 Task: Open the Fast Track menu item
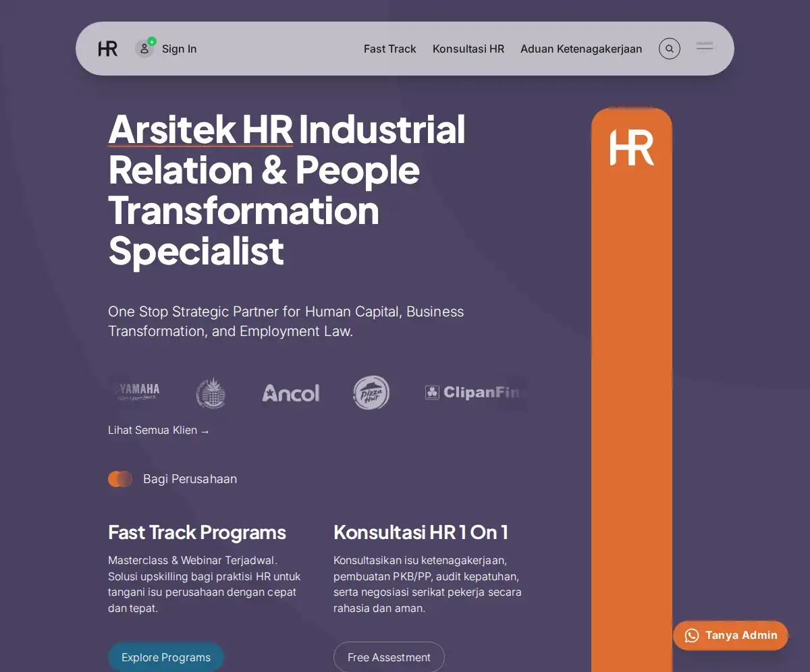[390, 49]
